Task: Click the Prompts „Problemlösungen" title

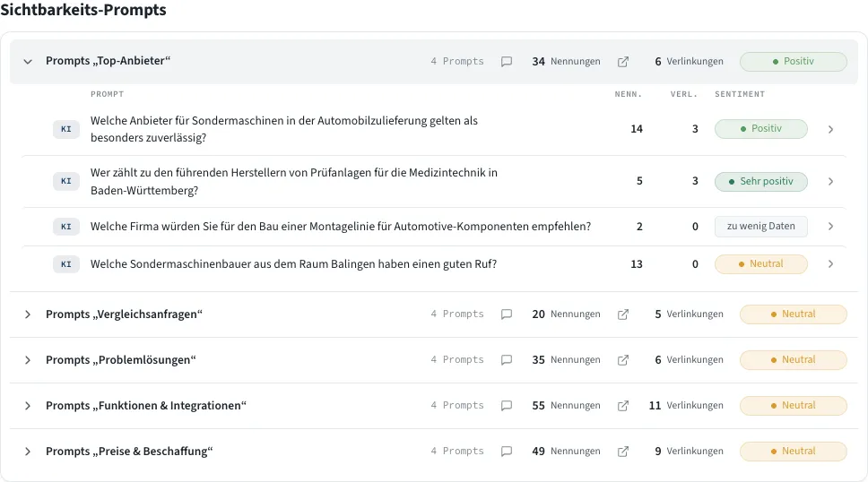Action: tap(121, 360)
